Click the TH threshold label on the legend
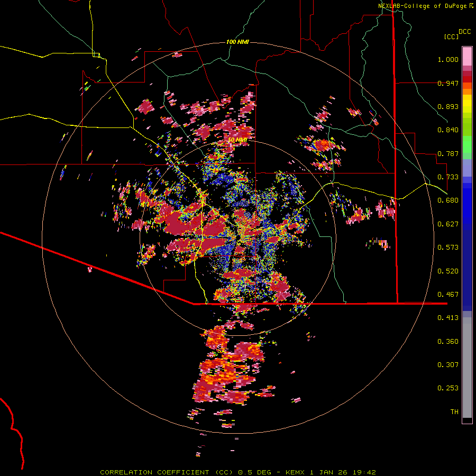The height and width of the screenshot is (476, 476). coord(454,412)
